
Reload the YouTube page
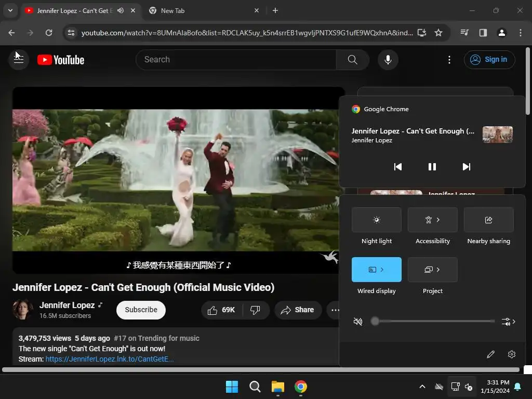coord(49,33)
